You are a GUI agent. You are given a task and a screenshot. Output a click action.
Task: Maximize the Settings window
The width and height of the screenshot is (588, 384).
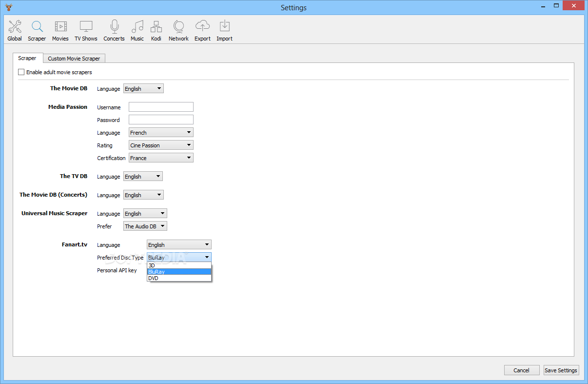(556, 5)
